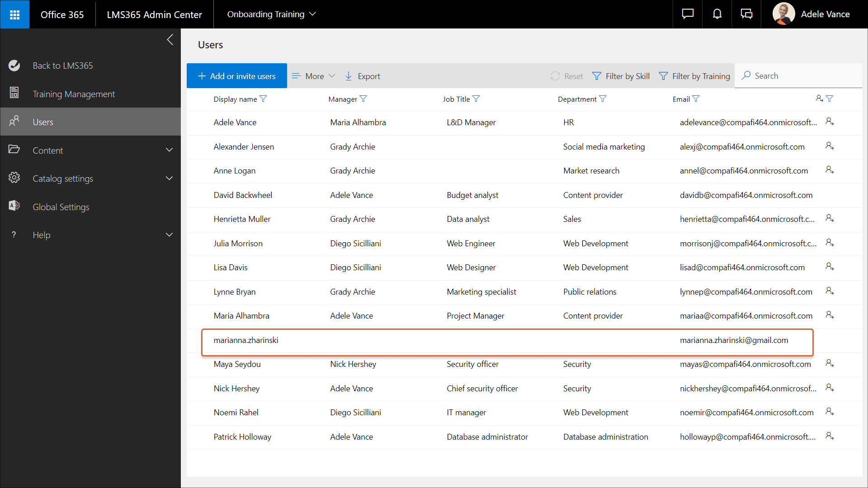868x488 pixels.
Task: Collapse the left navigation sidebar
Action: [170, 40]
